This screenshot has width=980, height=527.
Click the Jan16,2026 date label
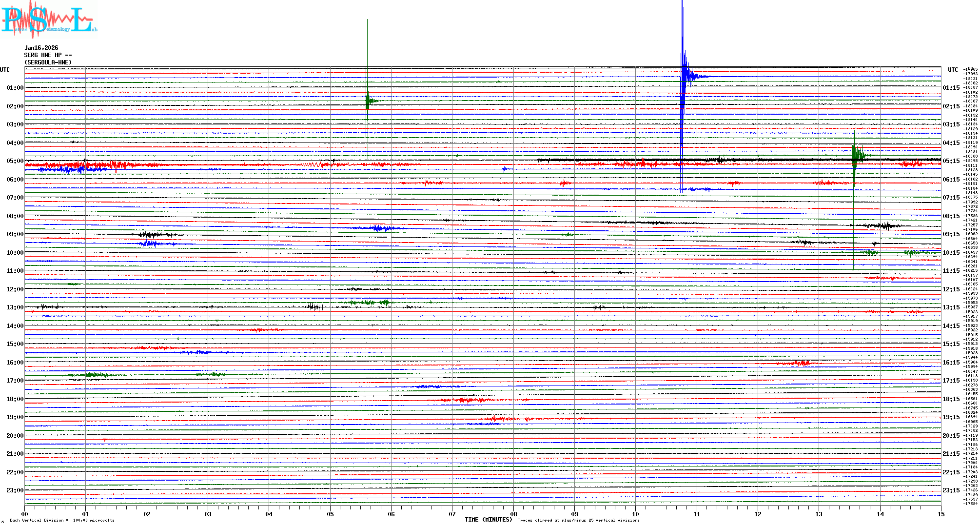[41, 48]
